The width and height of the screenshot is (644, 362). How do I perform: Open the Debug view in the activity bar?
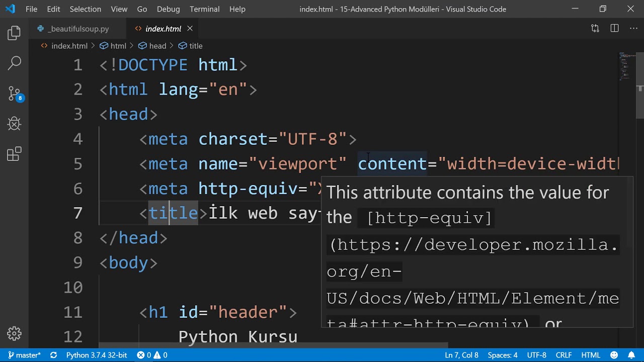pyautogui.click(x=14, y=123)
